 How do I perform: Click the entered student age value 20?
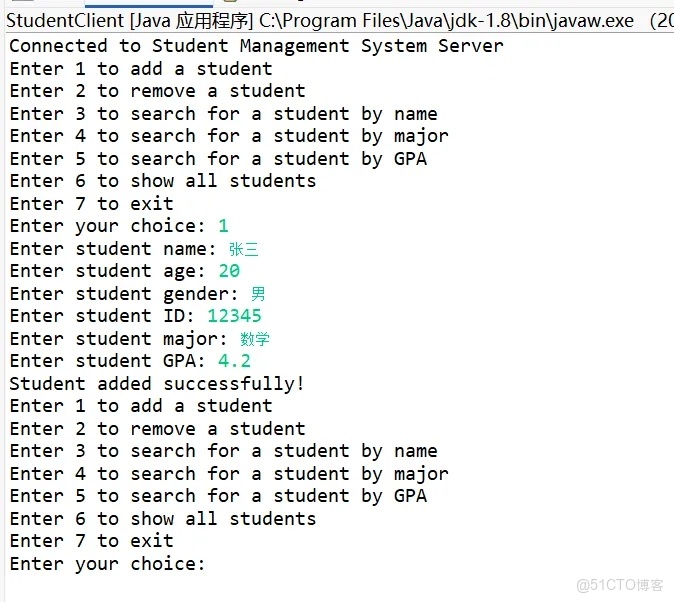click(228, 271)
